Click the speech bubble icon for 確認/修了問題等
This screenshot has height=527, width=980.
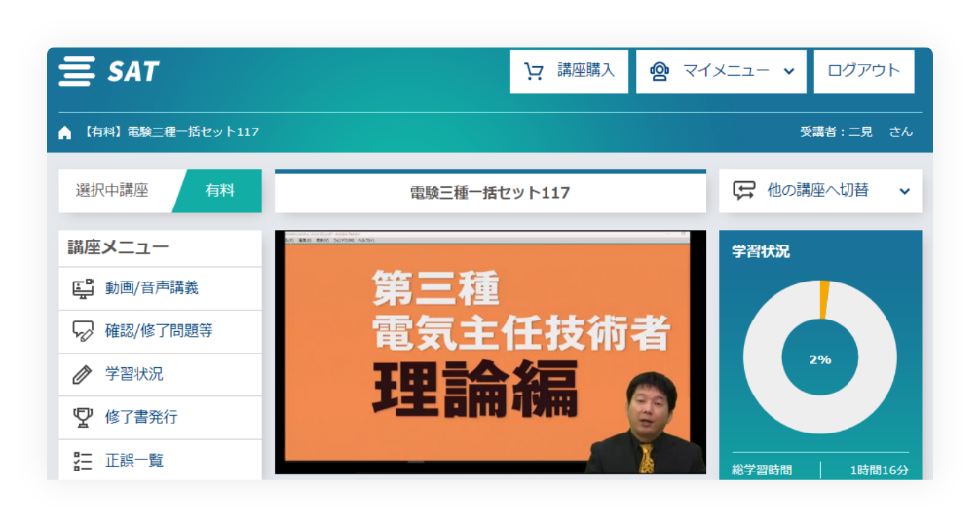(x=83, y=331)
